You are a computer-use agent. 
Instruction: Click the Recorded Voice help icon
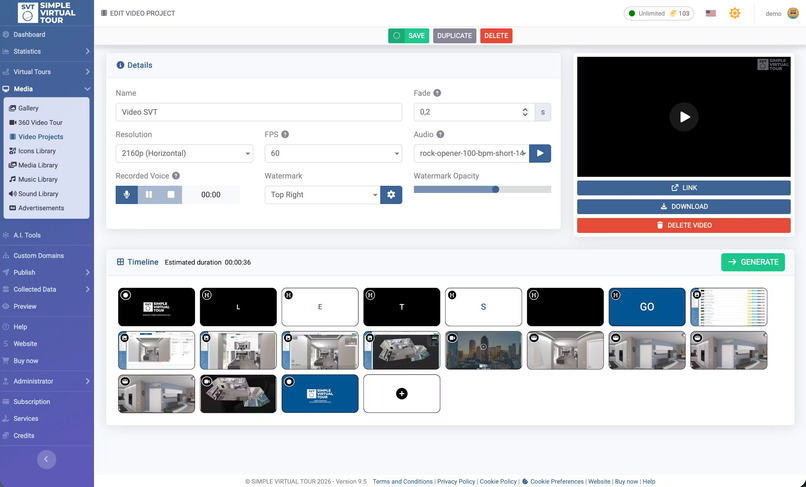tap(176, 176)
